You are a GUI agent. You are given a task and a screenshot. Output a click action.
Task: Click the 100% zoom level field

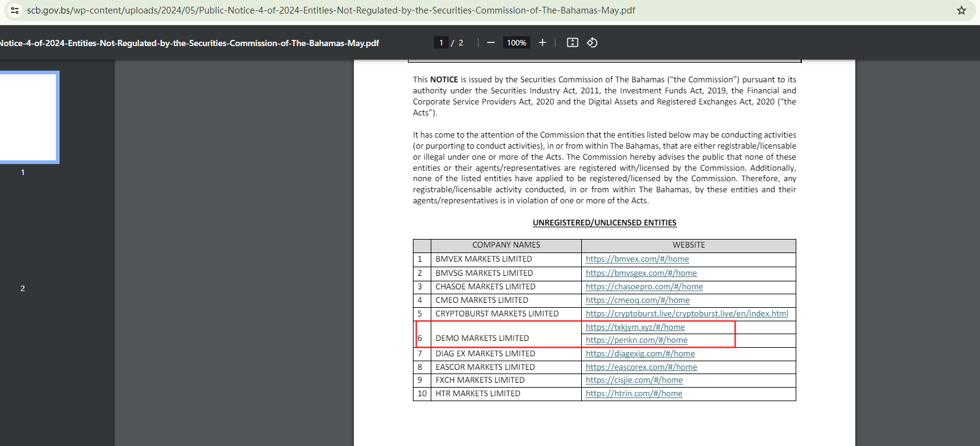[x=516, y=42]
